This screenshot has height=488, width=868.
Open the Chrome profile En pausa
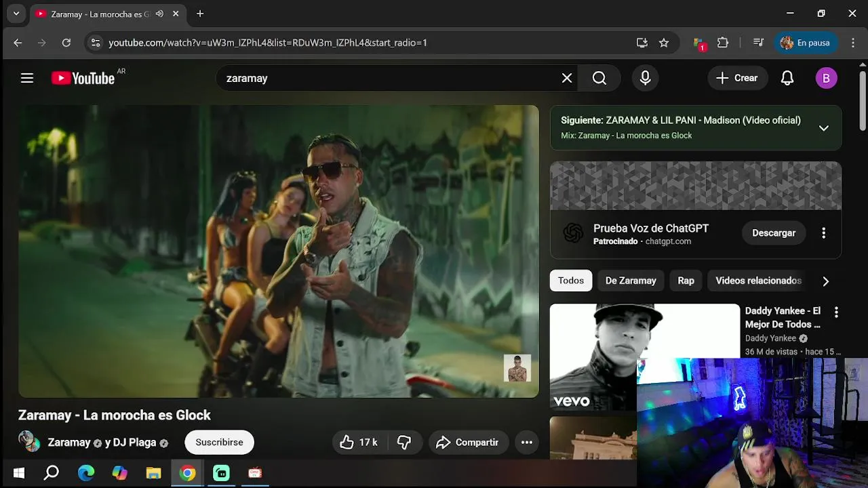(x=806, y=43)
